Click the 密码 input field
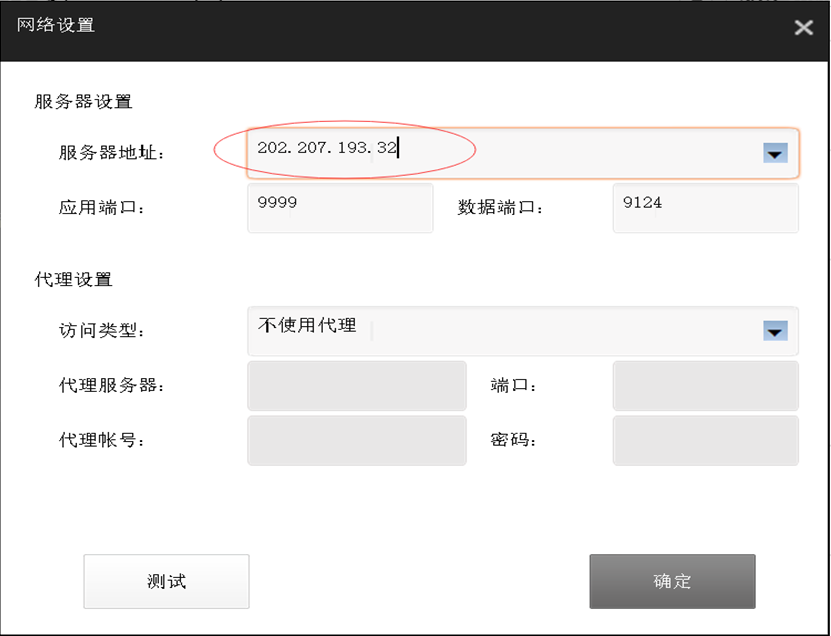Image resolution: width=831 pixels, height=636 pixels. pyautogui.click(x=705, y=440)
